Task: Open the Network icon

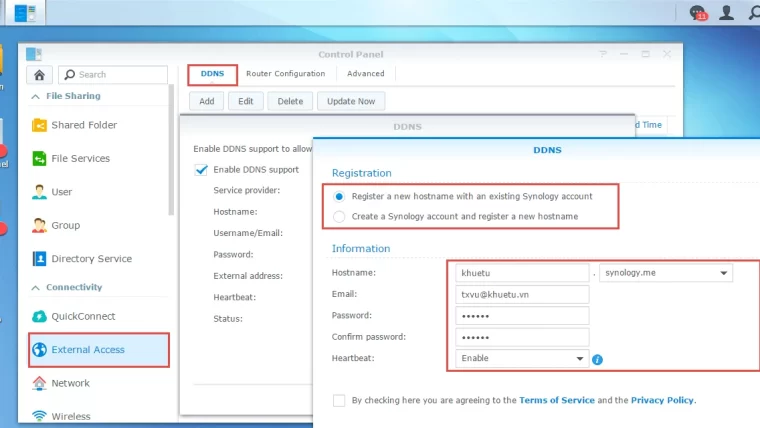Action: click(39, 383)
